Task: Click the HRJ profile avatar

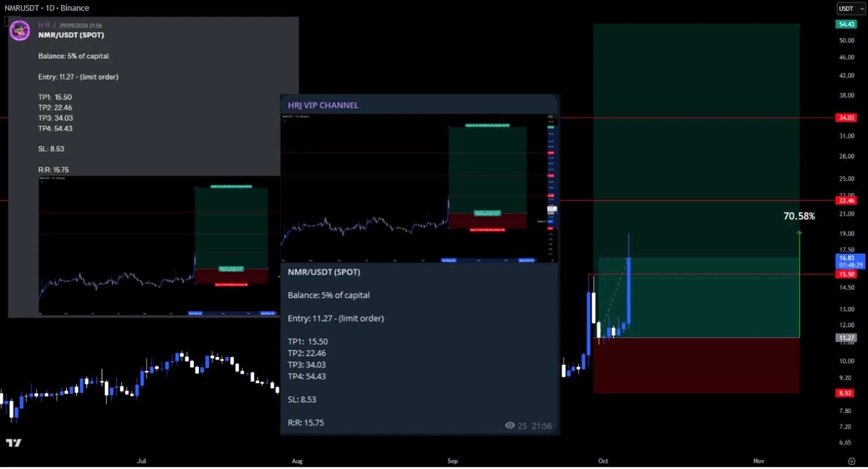Action: coord(20,31)
